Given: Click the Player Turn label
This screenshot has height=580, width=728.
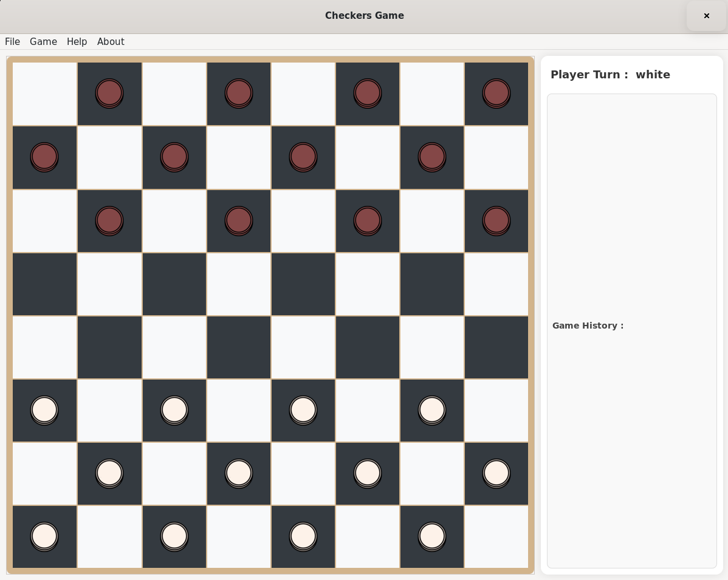Looking at the screenshot, I should pos(610,75).
